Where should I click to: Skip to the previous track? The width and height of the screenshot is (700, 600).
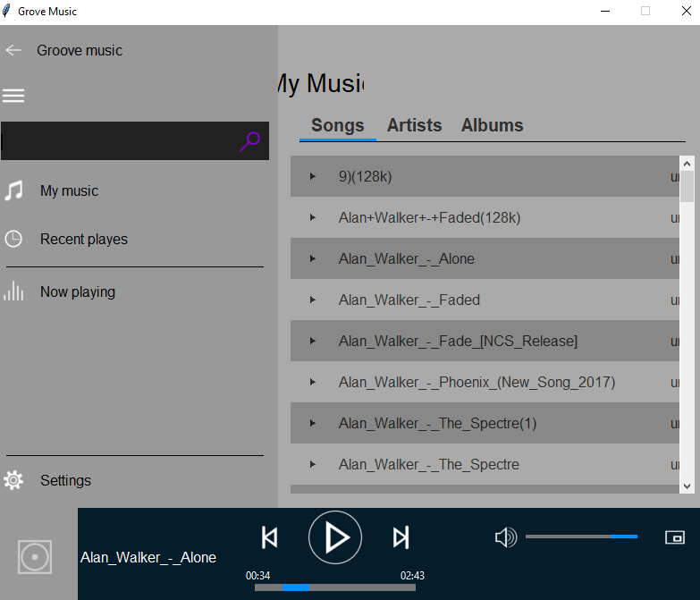click(269, 537)
